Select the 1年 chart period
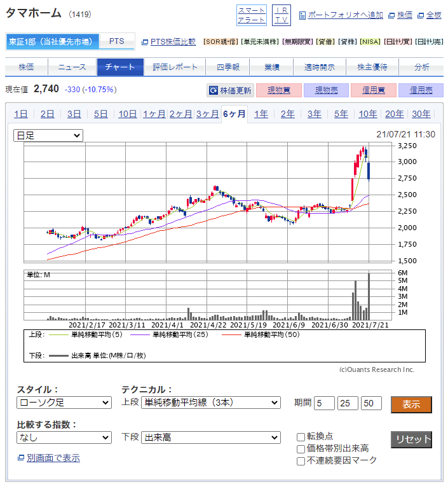448x489 pixels. pyautogui.click(x=261, y=114)
